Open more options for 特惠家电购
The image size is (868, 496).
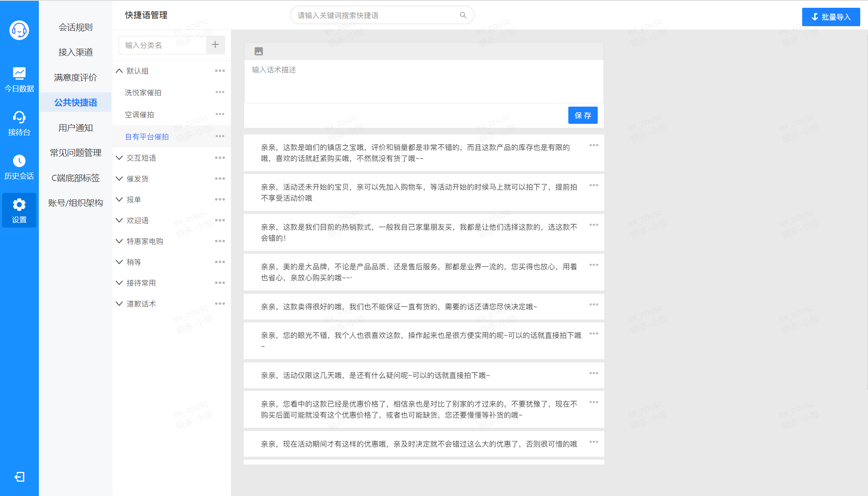click(x=220, y=241)
